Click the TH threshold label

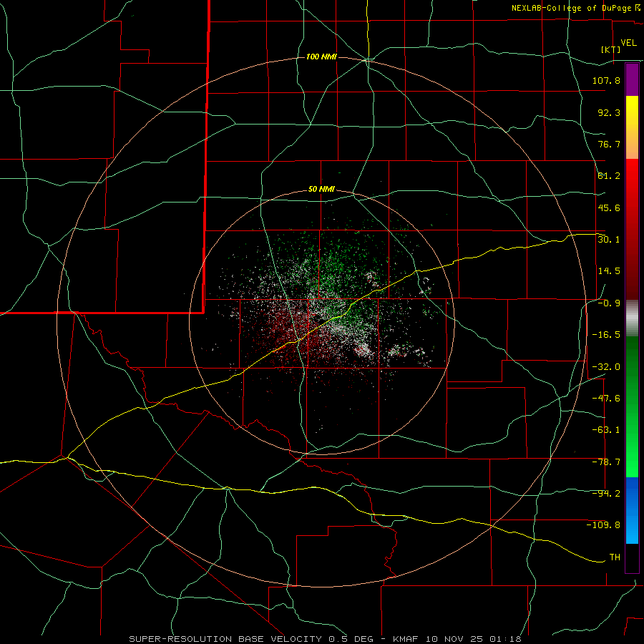[615, 557]
